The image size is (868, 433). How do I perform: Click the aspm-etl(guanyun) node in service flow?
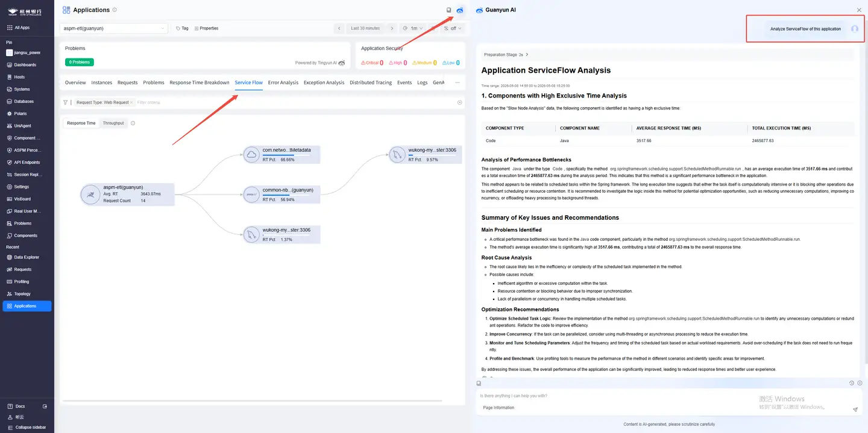tap(128, 195)
